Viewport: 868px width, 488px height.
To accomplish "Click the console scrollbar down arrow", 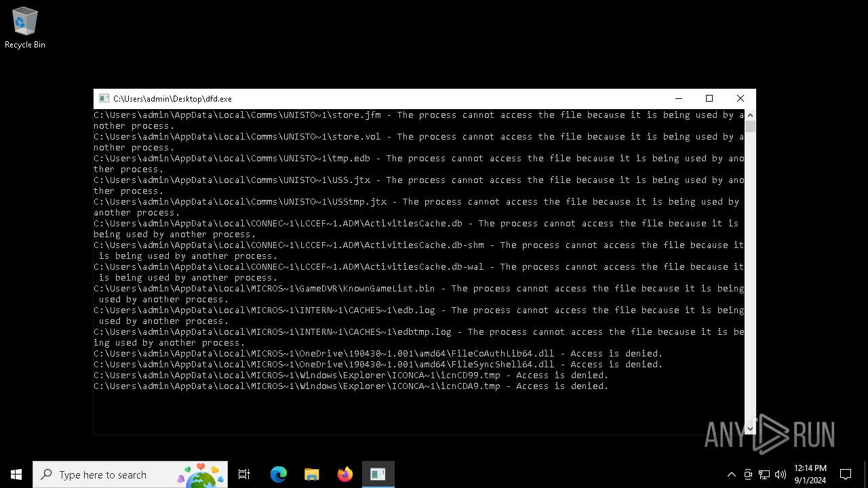I will 750,428.
